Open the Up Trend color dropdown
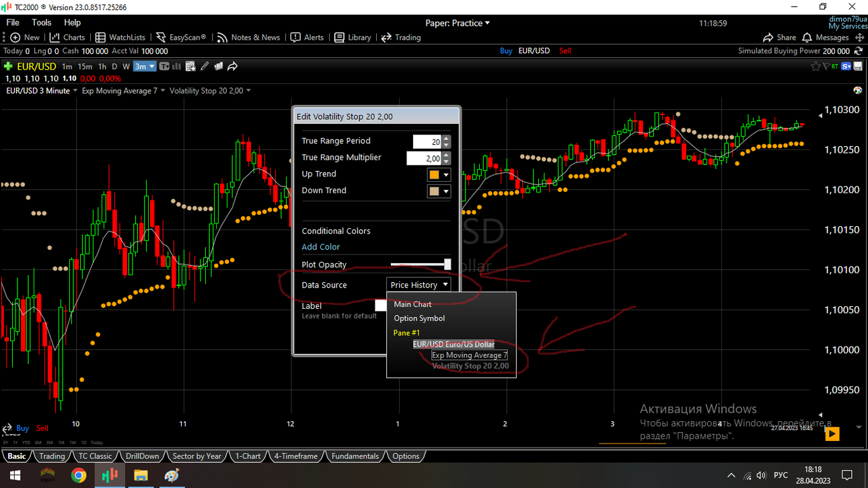The height and width of the screenshot is (488, 868). coord(439,174)
